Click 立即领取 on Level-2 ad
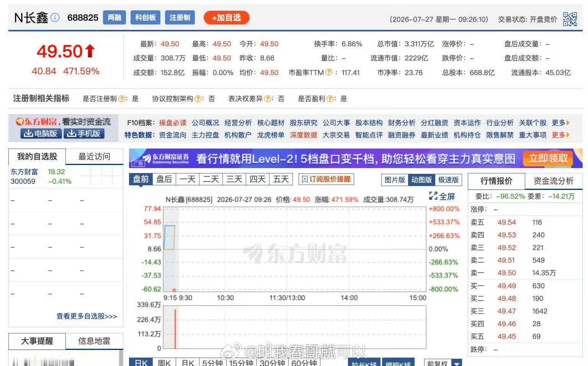This screenshot has width=588, height=366. click(548, 158)
